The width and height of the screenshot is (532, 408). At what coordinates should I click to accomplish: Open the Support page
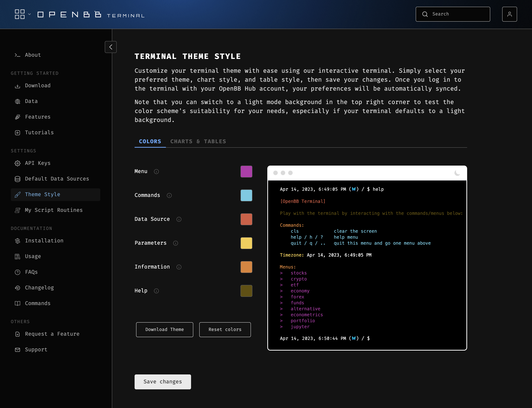pyautogui.click(x=55, y=349)
